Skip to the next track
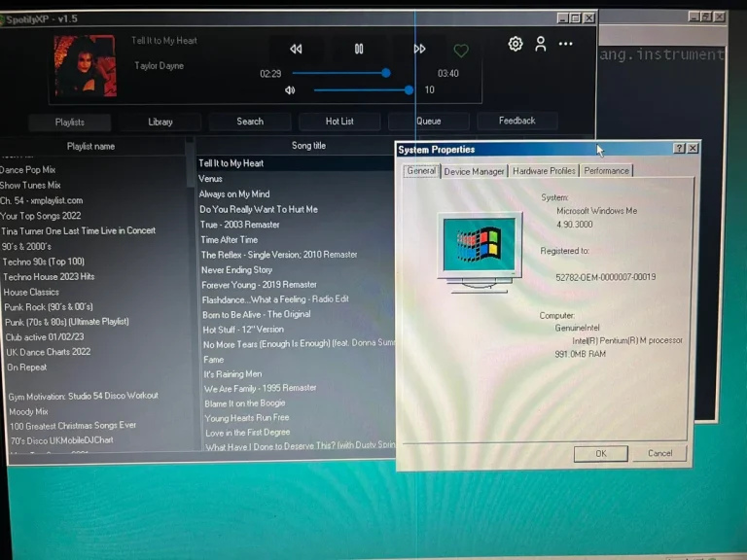This screenshot has width=747, height=560. (x=420, y=49)
